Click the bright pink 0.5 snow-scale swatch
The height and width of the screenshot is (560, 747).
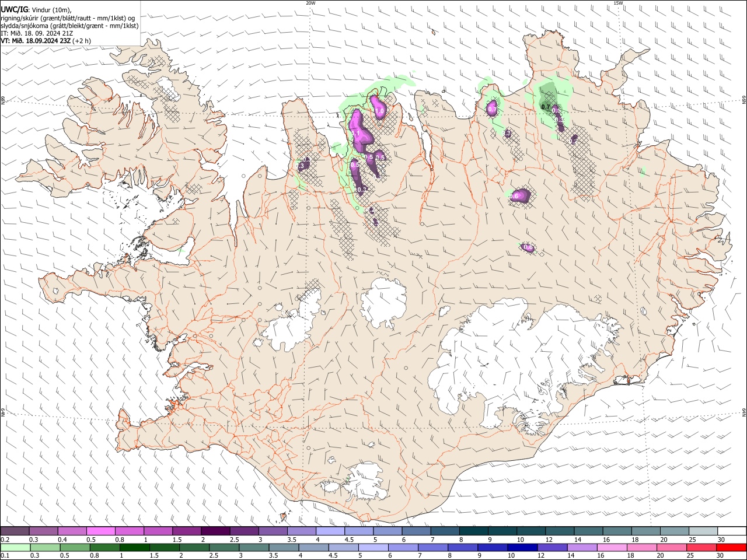click(x=100, y=531)
